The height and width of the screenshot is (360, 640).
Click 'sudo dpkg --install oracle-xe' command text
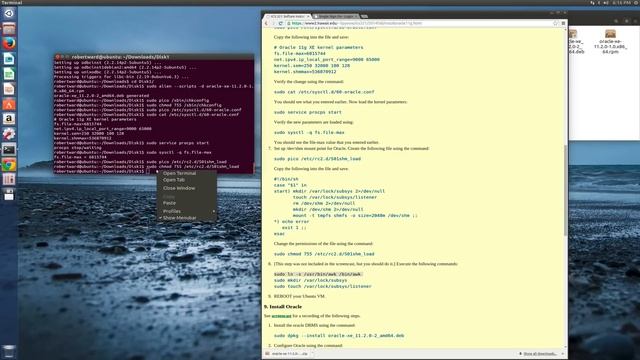tap(339, 336)
